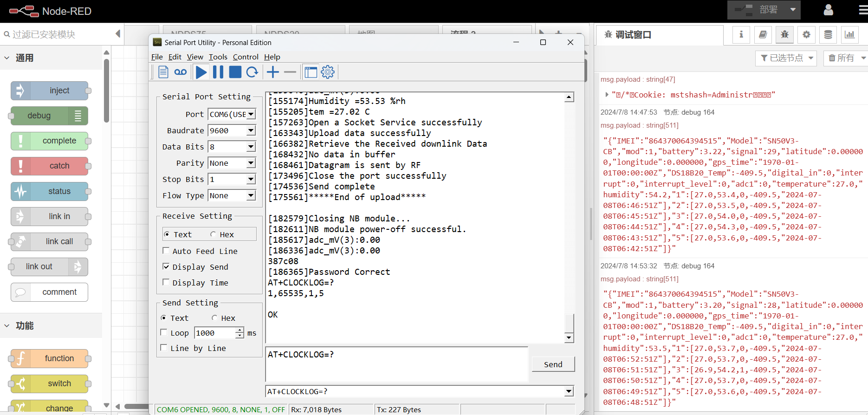Pause serial reception with the pause button
Viewport: 868px width, 415px height.
218,72
